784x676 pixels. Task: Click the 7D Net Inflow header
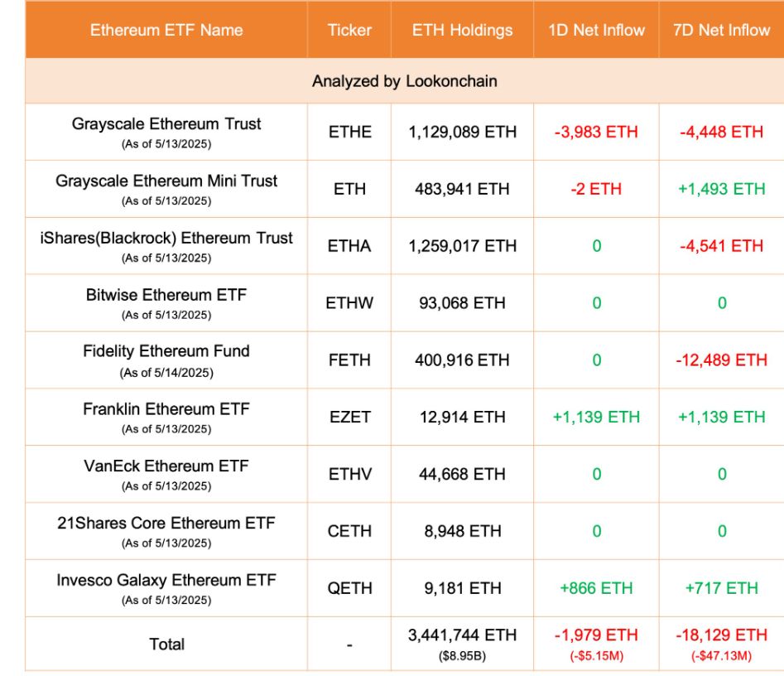(721, 30)
